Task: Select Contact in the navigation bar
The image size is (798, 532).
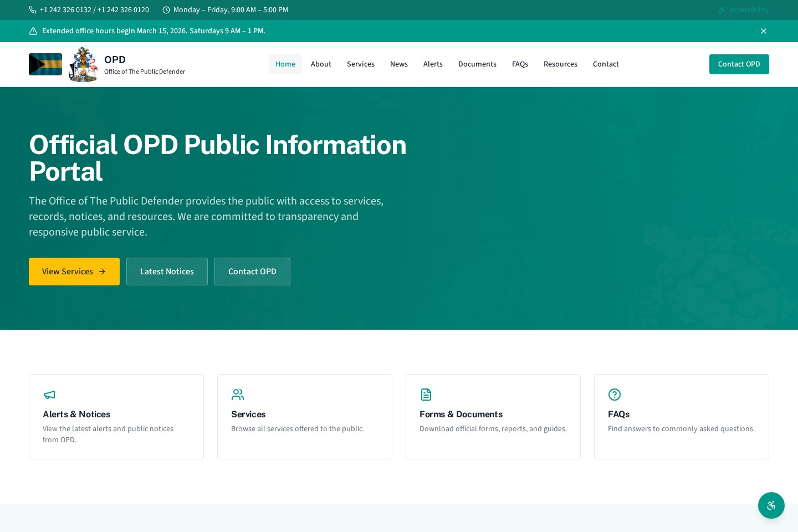Action: pyautogui.click(x=606, y=64)
